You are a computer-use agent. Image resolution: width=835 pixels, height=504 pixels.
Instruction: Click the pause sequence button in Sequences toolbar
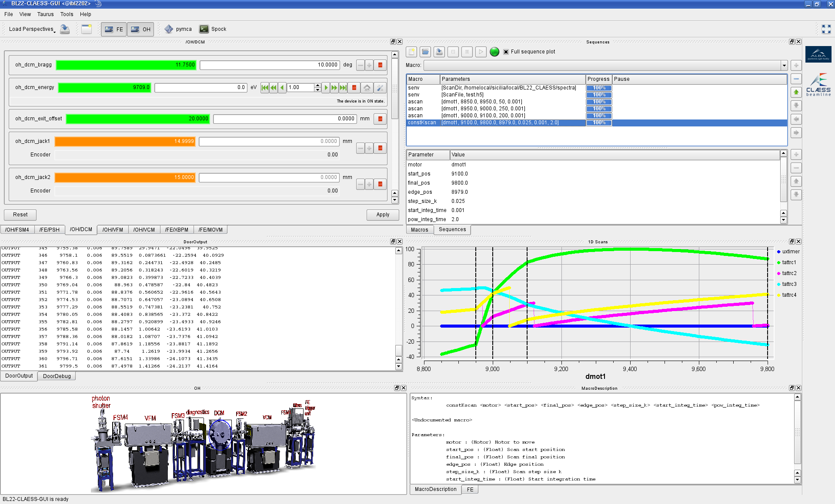(x=467, y=52)
